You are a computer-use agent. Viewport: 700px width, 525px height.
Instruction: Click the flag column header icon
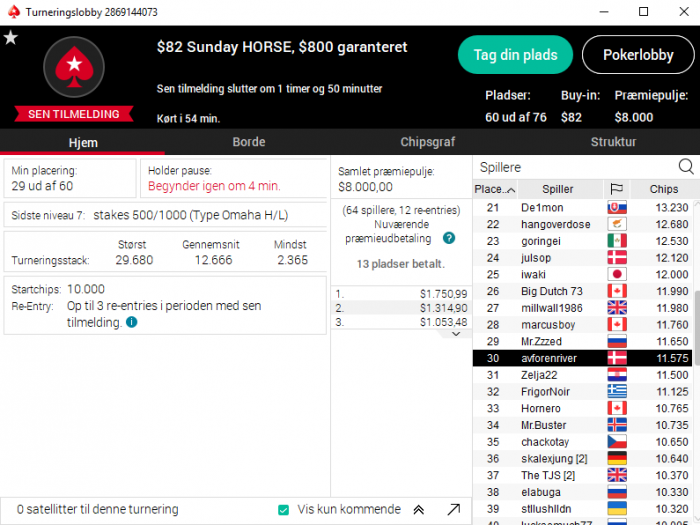pyautogui.click(x=617, y=189)
